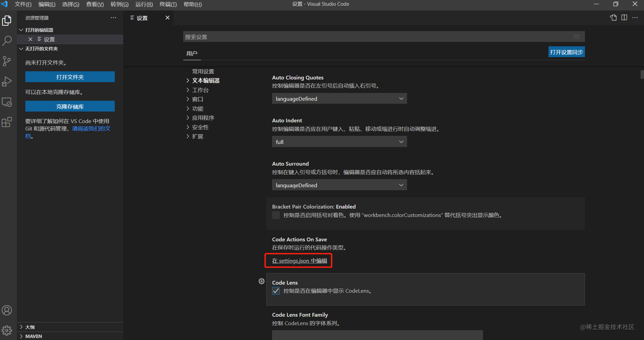Open the settings search filter icon
This screenshot has height=340, width=644.
click(x=576, y=37)
